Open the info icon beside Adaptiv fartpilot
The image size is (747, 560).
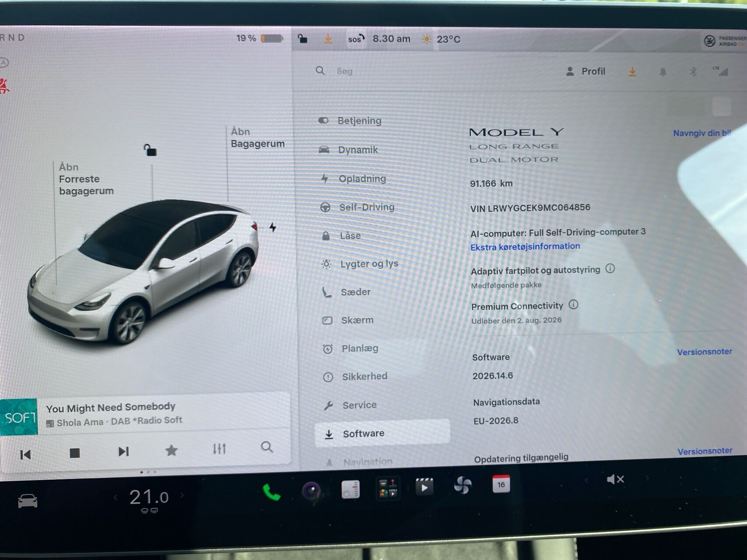pos(610,269)
